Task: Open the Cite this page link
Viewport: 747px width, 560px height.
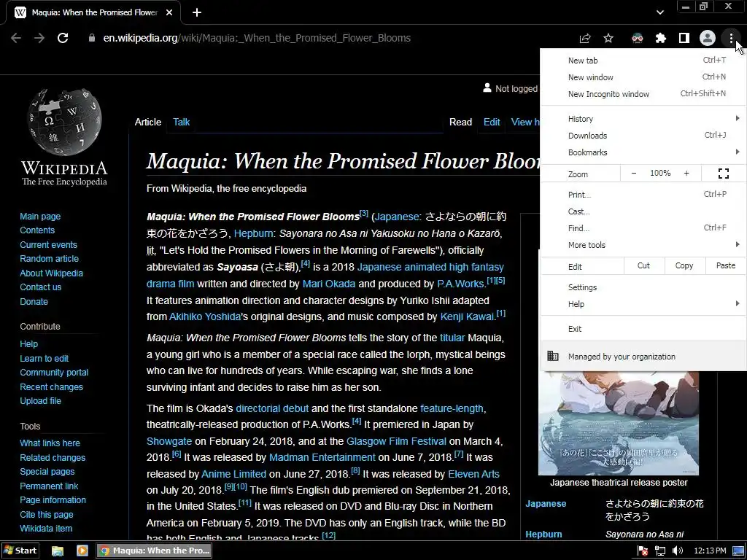Action: tap(46, 514)
